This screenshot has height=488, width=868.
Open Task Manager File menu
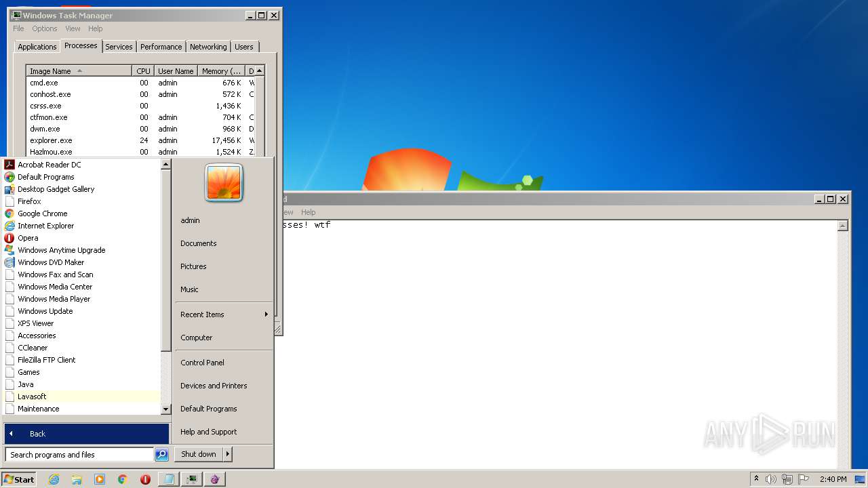(x=18, y=28)
